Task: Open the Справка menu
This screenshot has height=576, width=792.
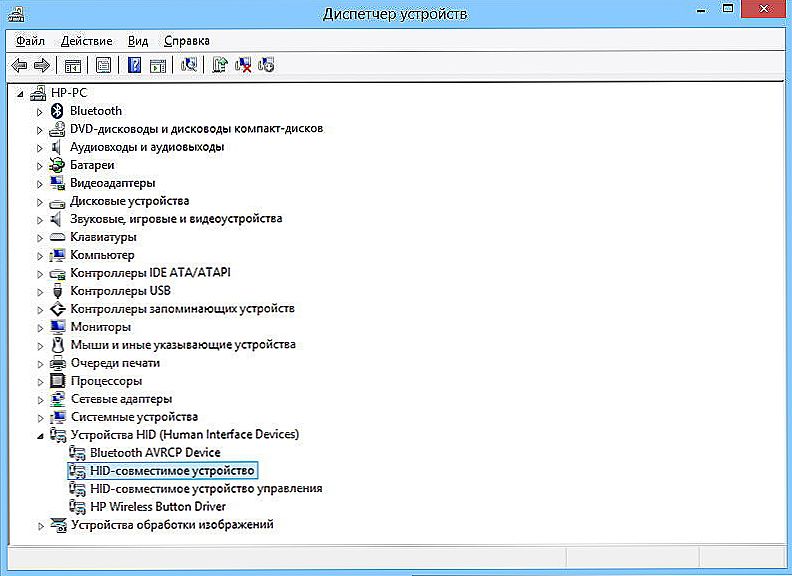Action: (186, 40)
